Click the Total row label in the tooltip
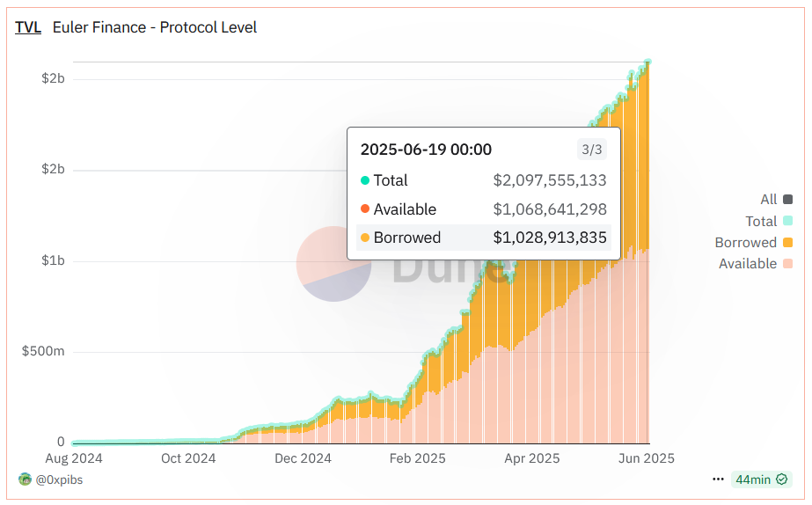The width and height of the screenshot is (812, 505). (x=391, y=180)
